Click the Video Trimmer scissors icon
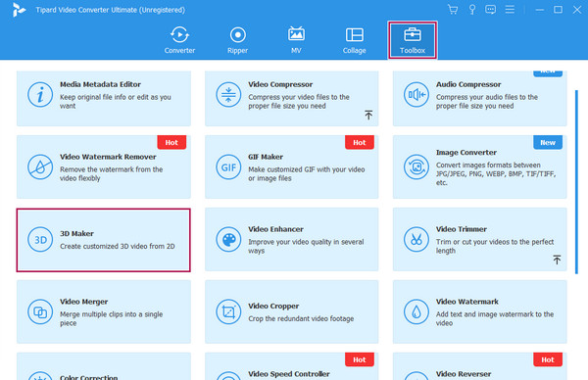Image resolution: width=588 pixels, height=380 pixels. (416, 240)
